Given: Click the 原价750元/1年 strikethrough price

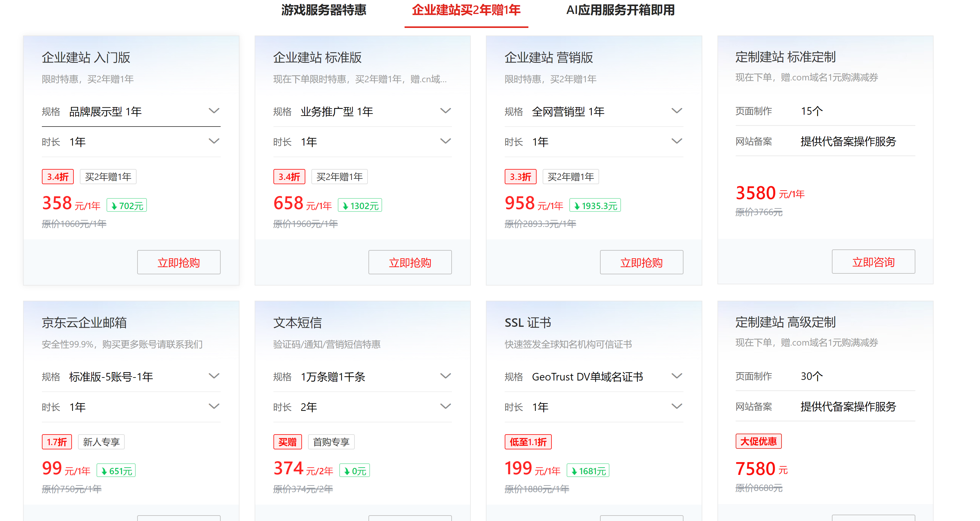Looking at the screenshot, I should point(72,489).
